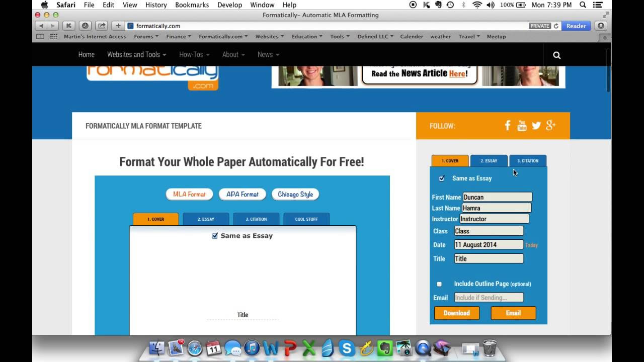
Task: Open Mail from the Dock
Action: (x=176, y=348)
